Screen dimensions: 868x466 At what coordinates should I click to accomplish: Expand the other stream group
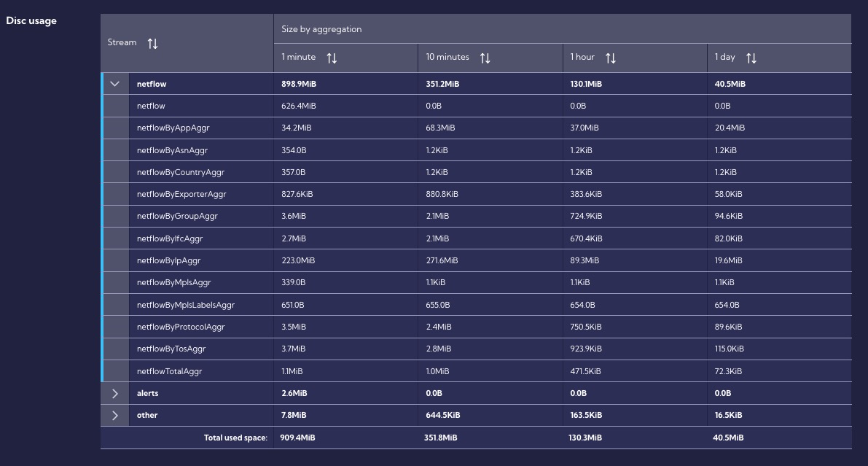114,415
